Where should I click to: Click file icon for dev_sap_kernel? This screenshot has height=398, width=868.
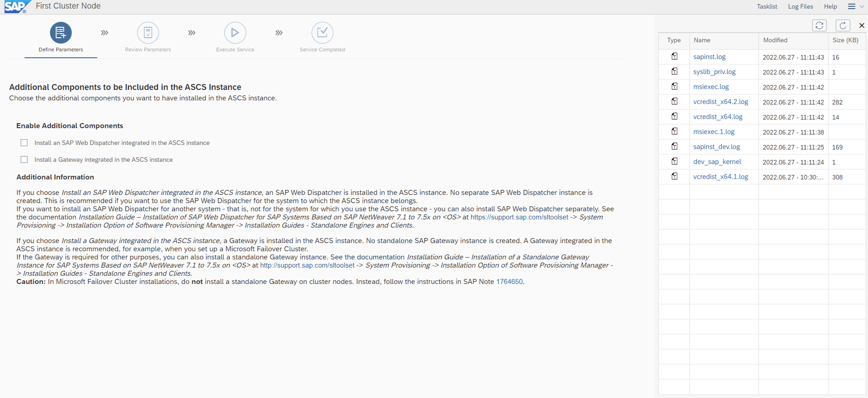pyautogui.click(x=675, y=161)
